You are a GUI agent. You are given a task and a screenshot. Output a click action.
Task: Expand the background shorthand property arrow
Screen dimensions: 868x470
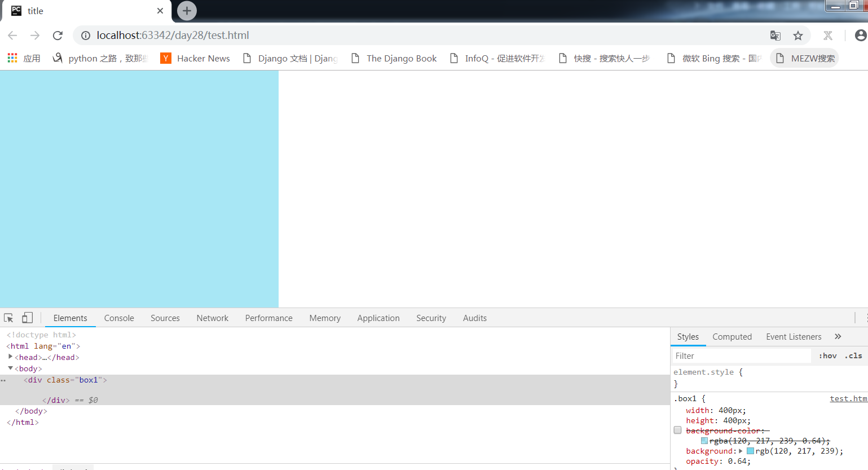(741, 451)
